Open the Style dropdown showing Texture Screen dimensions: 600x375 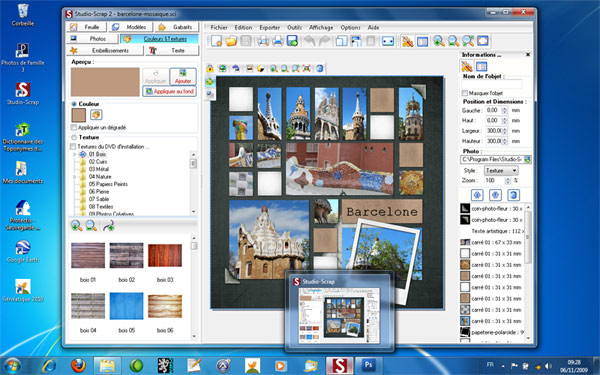[501, 170]
